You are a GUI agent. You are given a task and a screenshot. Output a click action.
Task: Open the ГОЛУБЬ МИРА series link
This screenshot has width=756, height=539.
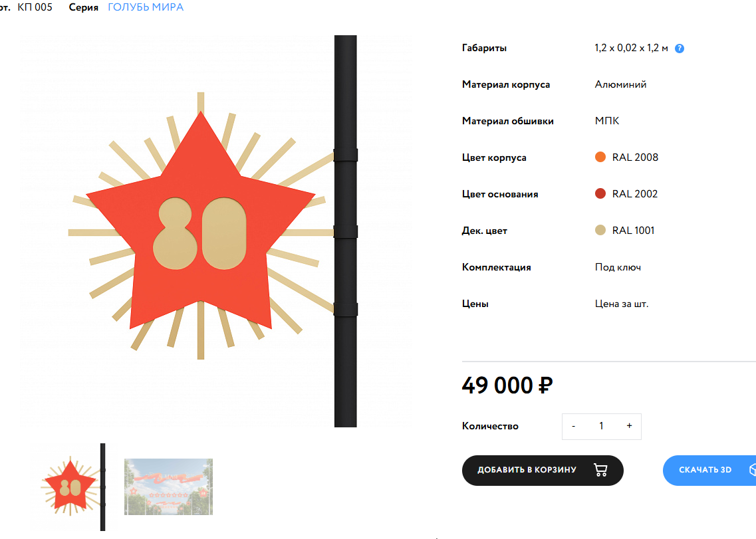click(x=146, y=7)
